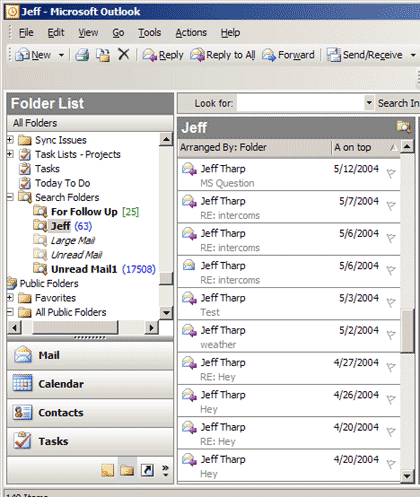This screenshot has height=497, width=420.
Task: Click the Shortcuts icon in navigation pane
Action: pyautogui.click(x=147, y=470)
